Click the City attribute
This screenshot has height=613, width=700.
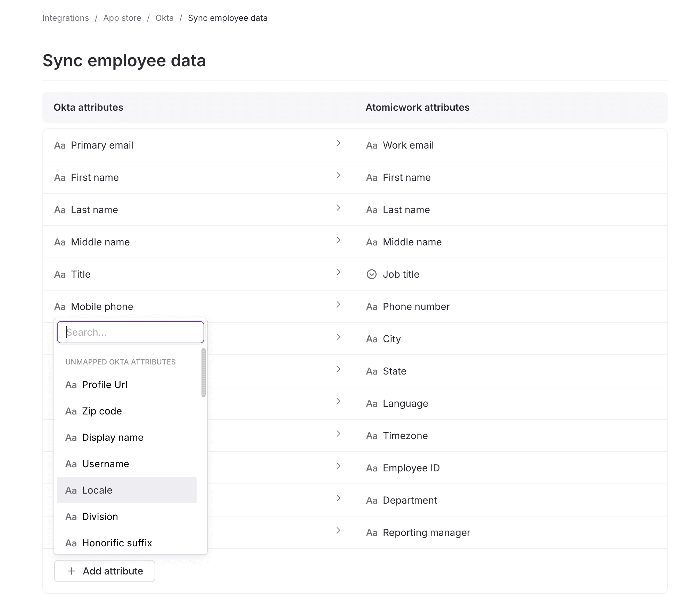[x=392, y=339]
